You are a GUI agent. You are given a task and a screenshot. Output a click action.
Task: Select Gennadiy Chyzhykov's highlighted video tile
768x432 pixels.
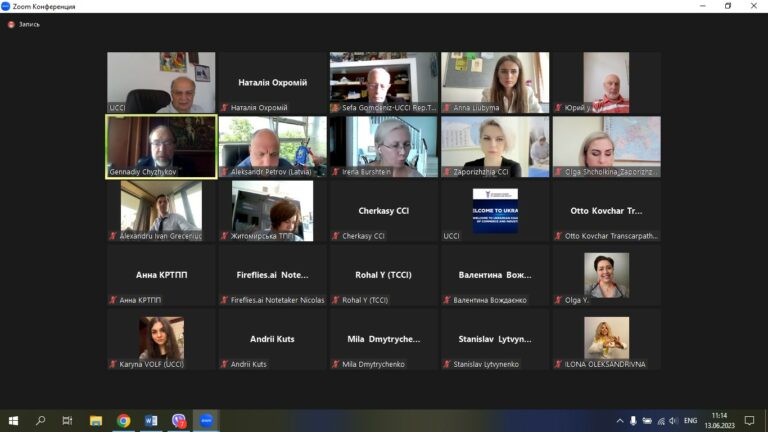pos(161,146)
